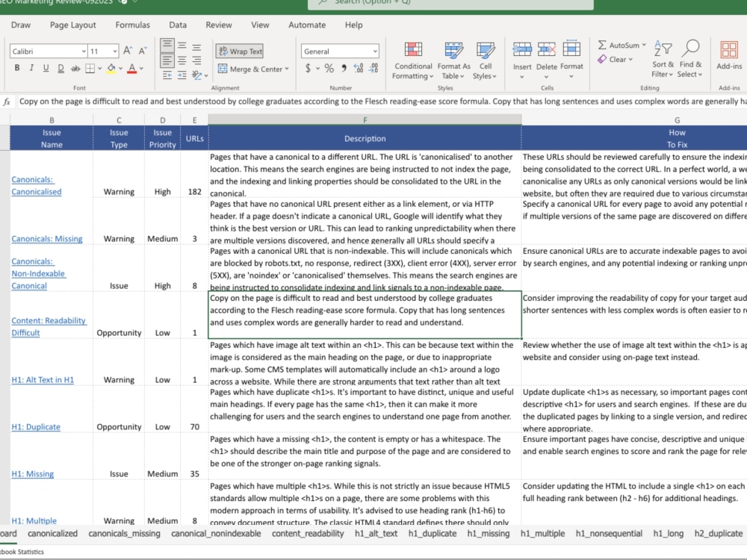Open Merge & Center dropdown arrow
Image resolution: width=747 pixels, height=560 pixels.
(x=287, y=69)
